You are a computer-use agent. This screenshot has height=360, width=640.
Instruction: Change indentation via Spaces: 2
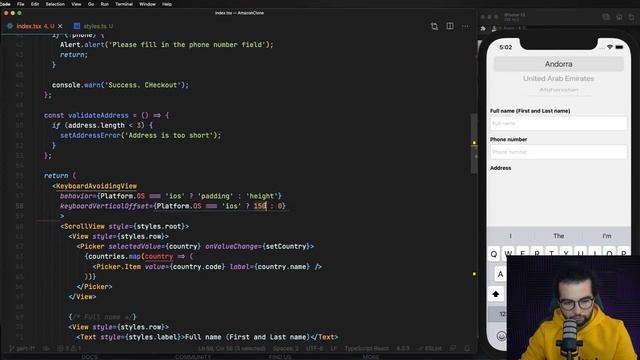pyautogui.click(x=285, y=349)
